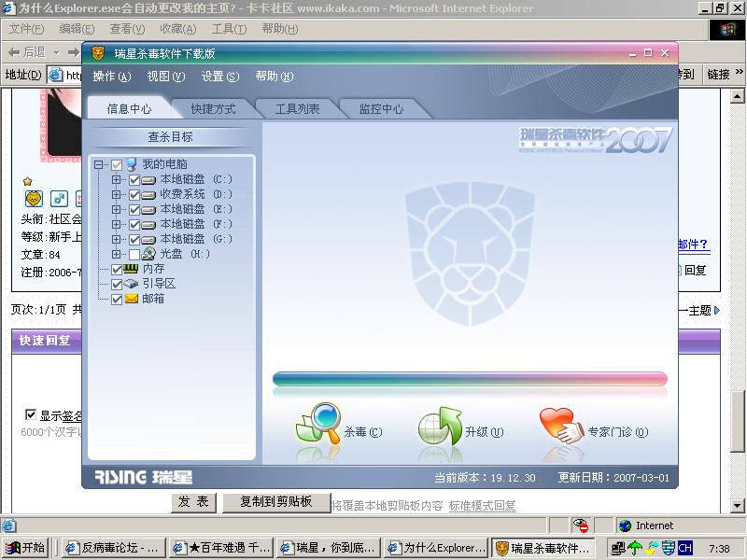The width and height of the screenshot is (747, 560).
Task: Expand the H: CD-ROM node
Action: click(x=116, y=254)
